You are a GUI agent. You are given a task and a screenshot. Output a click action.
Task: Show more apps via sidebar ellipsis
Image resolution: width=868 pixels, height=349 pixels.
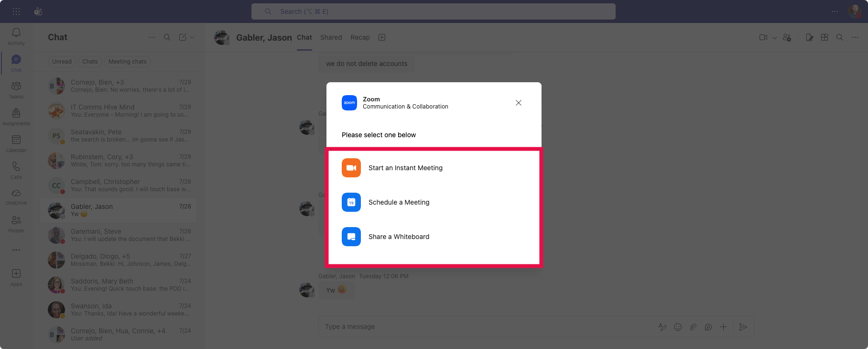[16, 250]
